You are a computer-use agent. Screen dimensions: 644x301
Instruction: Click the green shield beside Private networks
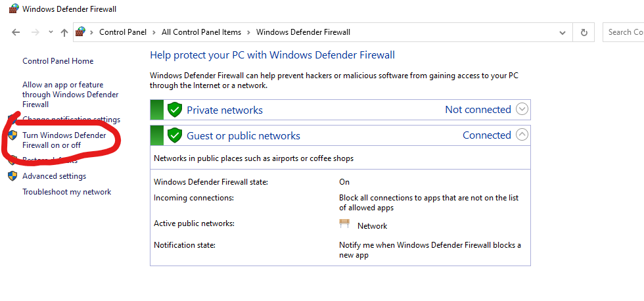point(174,110)
